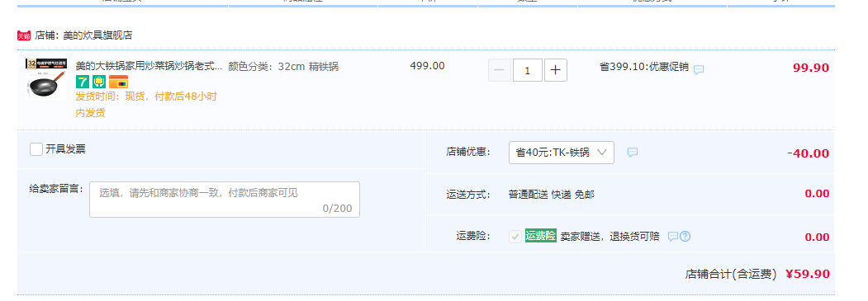Click the 0.00 amount in 运费险 row
This screenshot has width=868, height=301.
pyautogui.click(x=817, y=238)
